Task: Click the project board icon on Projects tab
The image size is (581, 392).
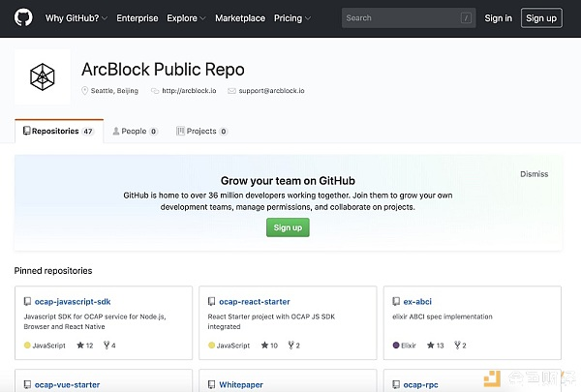Action: point(180,131)
